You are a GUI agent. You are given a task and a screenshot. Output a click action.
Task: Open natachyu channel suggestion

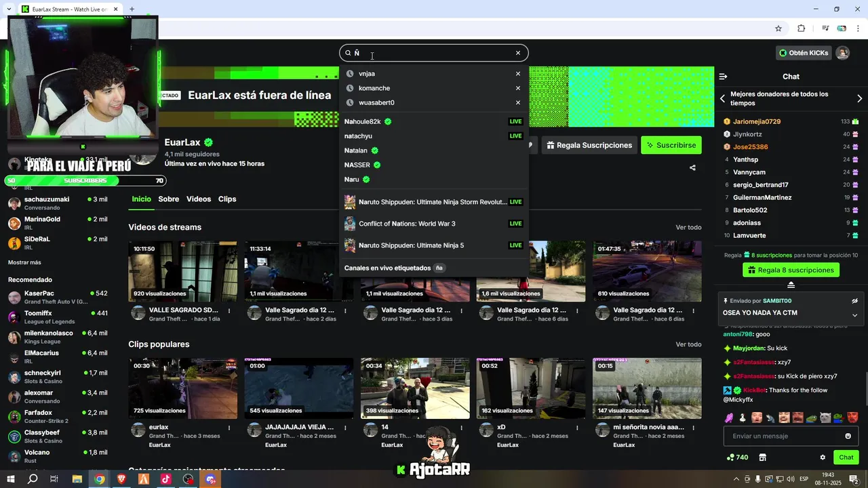pos(434,136)
